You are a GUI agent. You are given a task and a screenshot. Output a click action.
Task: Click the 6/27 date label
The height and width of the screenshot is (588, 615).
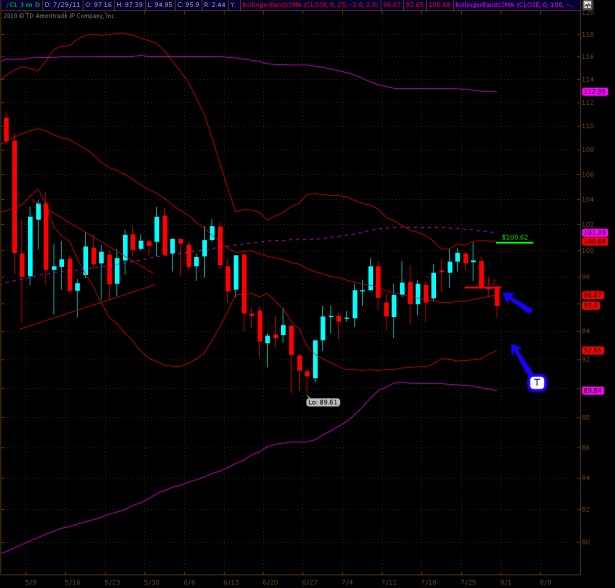coord(309,583)
